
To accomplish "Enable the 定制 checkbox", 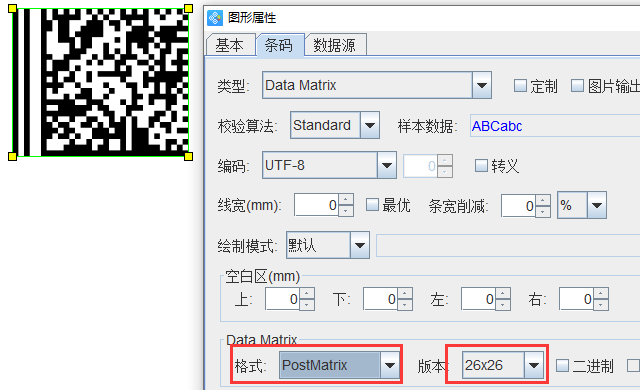I will pos(520,86).
